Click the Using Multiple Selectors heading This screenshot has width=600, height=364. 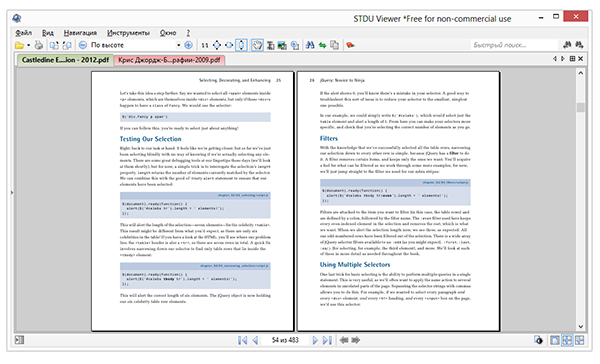click(355, 264)
